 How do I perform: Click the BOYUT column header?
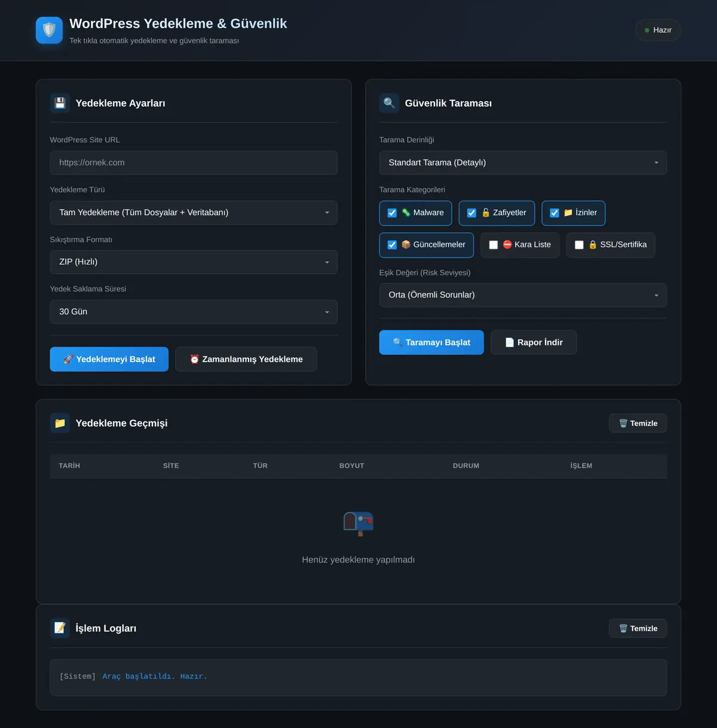(x=352, y=466)
